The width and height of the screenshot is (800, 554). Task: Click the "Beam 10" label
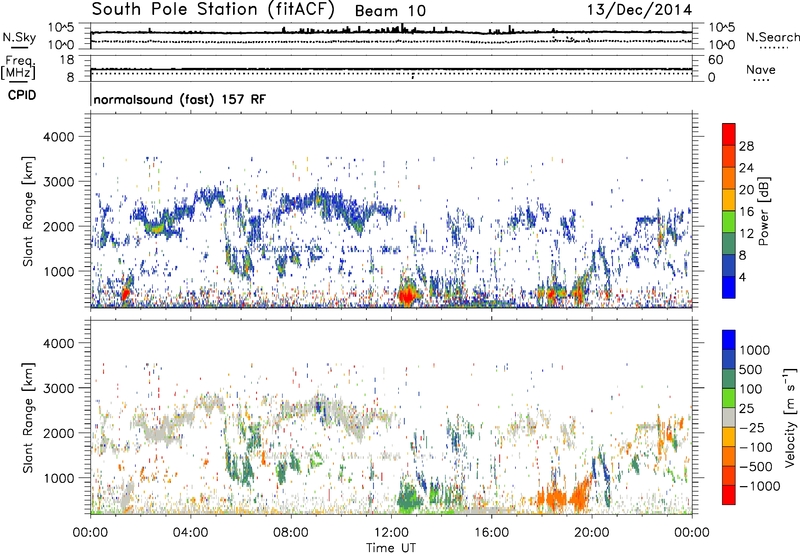(x=390, y=11)
